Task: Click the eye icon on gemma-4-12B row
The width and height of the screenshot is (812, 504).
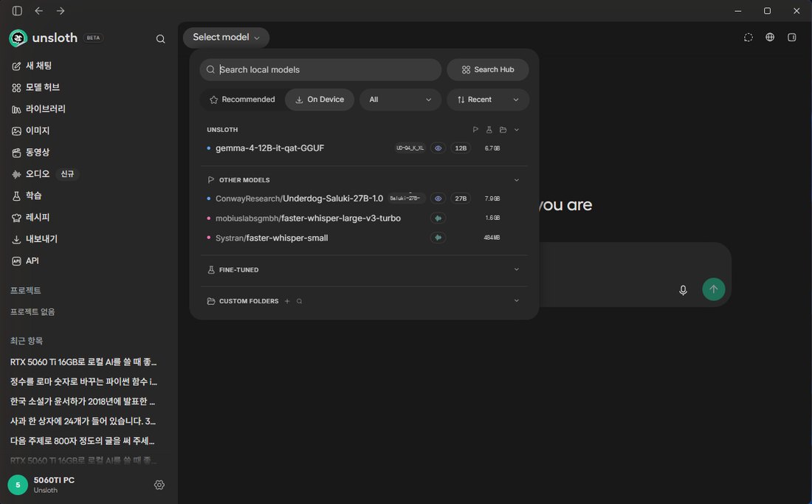Action: 438,148
